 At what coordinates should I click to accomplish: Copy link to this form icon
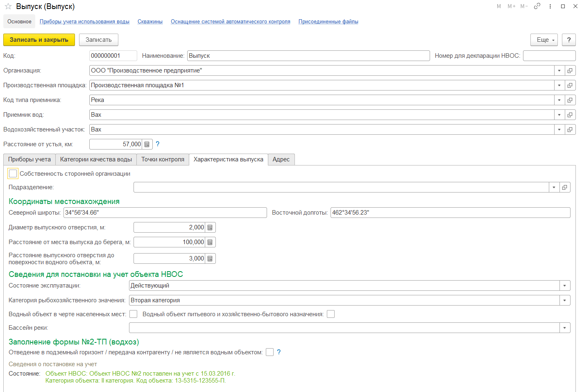pos(537,6)
